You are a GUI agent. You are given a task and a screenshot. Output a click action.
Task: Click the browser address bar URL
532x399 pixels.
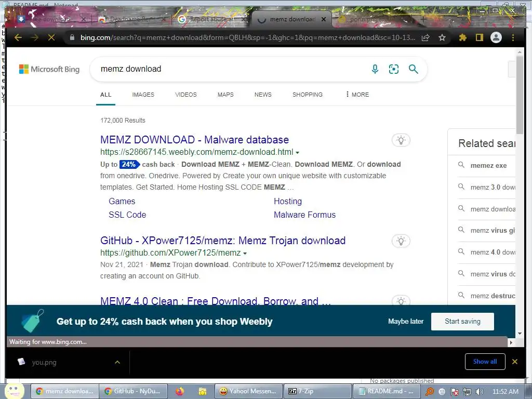[x=248, y=37]
